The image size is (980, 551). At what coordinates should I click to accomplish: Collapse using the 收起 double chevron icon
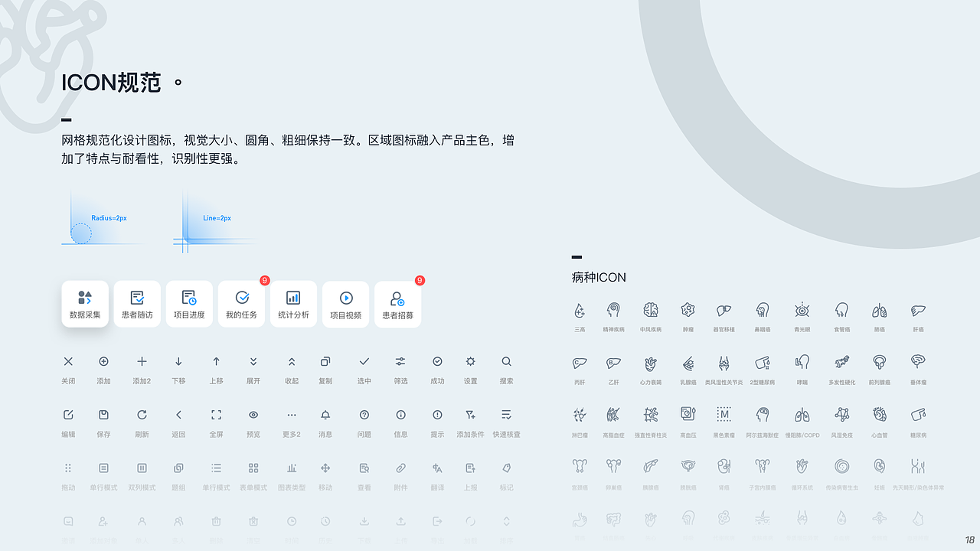(x=292, y=361)
